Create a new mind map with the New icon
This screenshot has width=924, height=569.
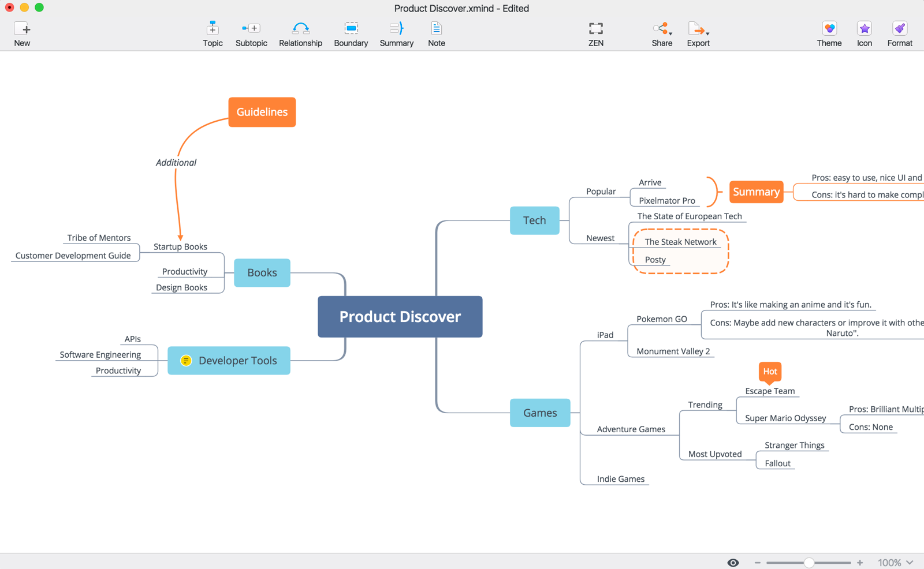pyautogui.click(x=22, y=33)
